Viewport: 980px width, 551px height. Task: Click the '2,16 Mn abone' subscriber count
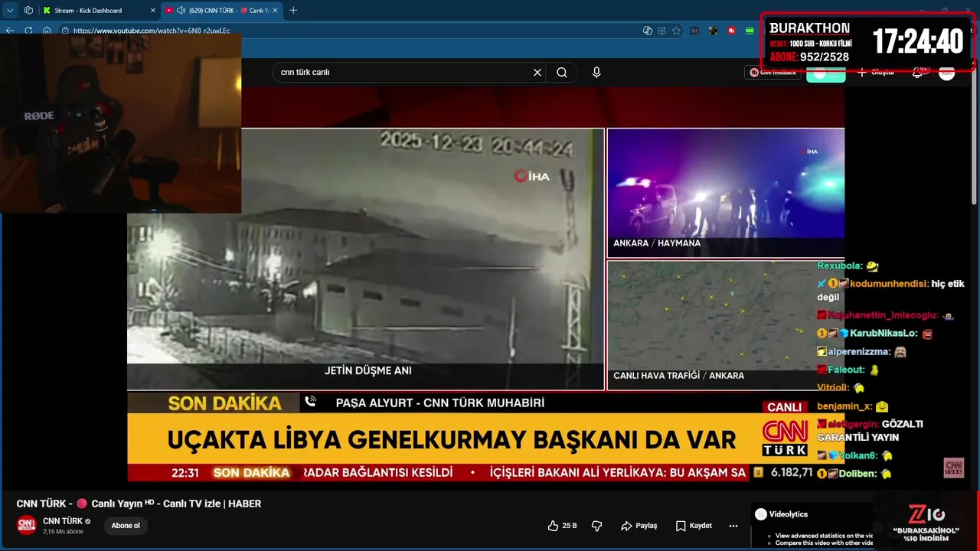[63, 531]
